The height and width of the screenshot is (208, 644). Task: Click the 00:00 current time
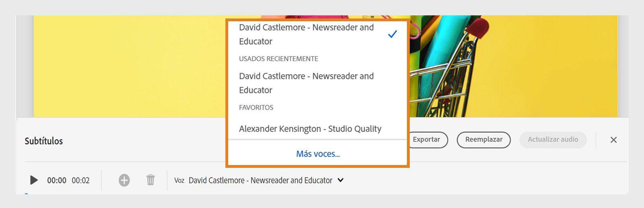57,181
